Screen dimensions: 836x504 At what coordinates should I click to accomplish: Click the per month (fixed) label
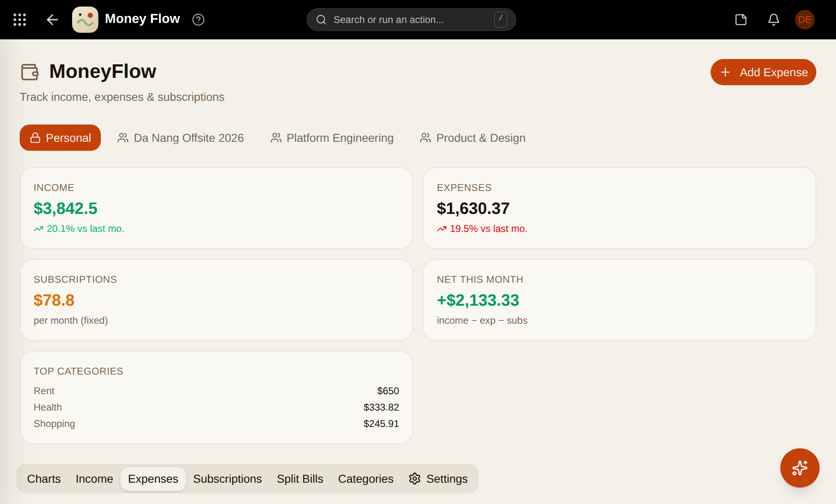click(71, 320)
